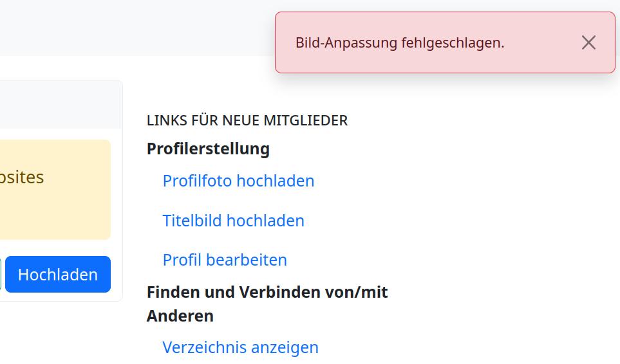
Task: Click the LINKS FÜR NEUE MITGLIEDER heading
Action: click(x=247, y=120)
